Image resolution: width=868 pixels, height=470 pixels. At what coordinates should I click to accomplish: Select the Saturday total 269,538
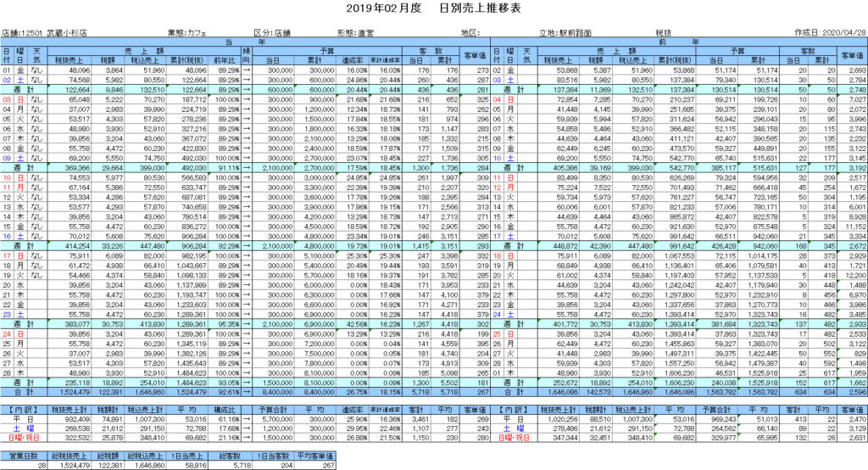coord(77,428)
